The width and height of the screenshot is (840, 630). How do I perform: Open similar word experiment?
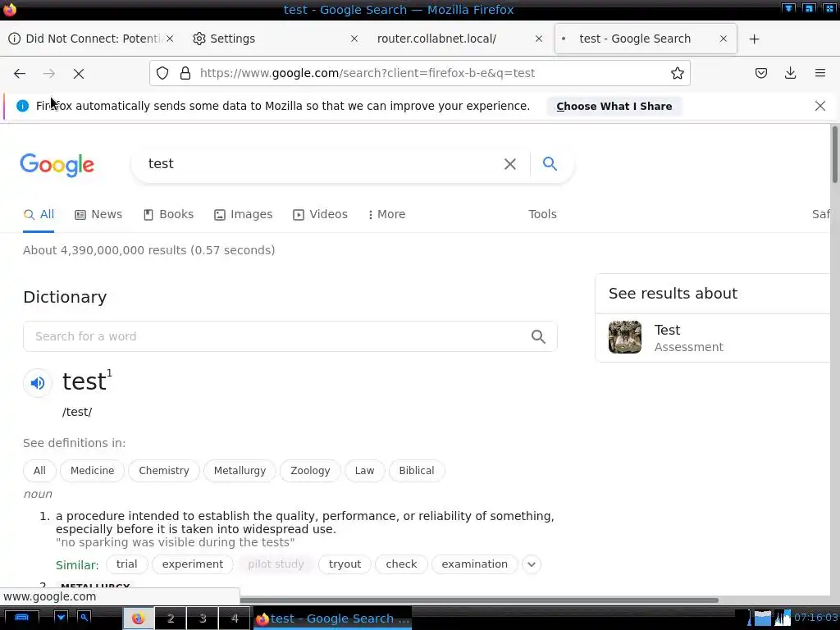(x=192, y=564)
